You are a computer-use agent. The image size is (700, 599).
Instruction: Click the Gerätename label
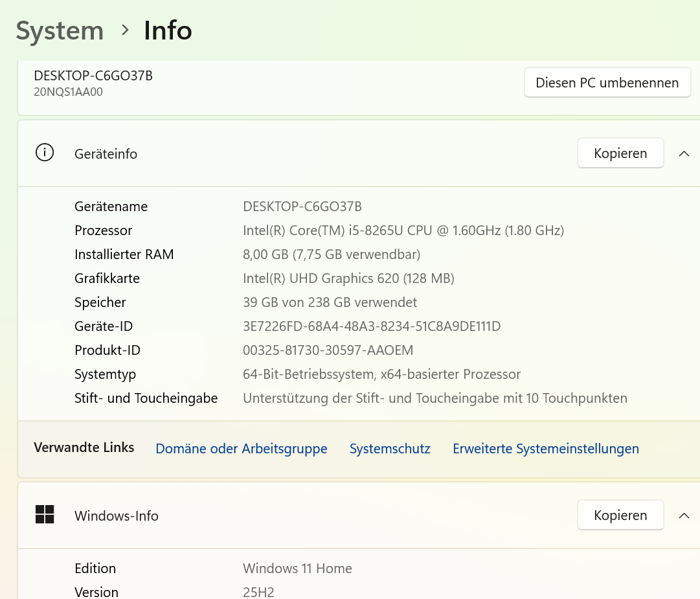coord(111,206)
